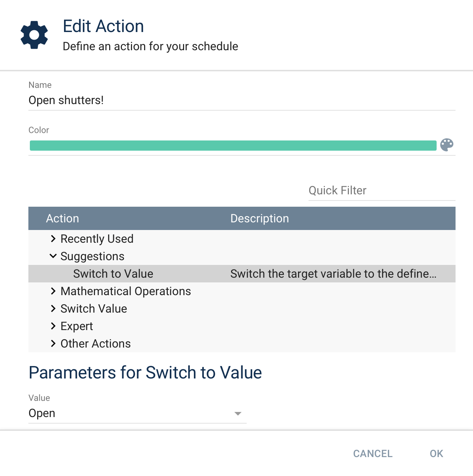Viewport: 473px width, 476px height.
Task: Click the CANCEL button
Action: (372, 453)
